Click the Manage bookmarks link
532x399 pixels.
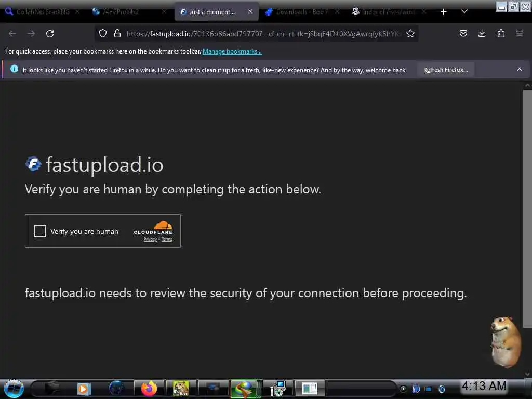coord(232,51)
